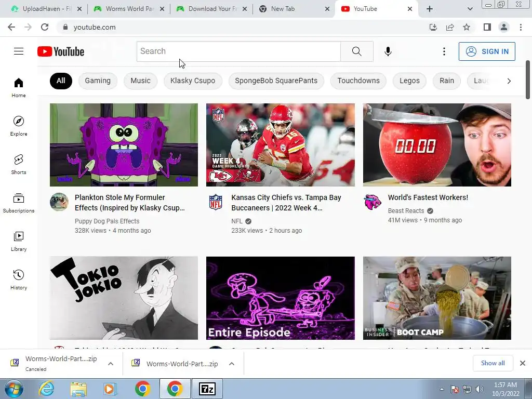Click the volume speaker tray icon
Screen dimensions: 532x399
point(480,389)
